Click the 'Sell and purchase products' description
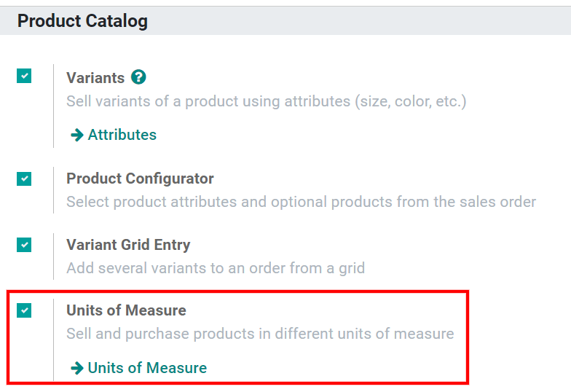Viewport: 571px width, 392px height. point(260,334)
